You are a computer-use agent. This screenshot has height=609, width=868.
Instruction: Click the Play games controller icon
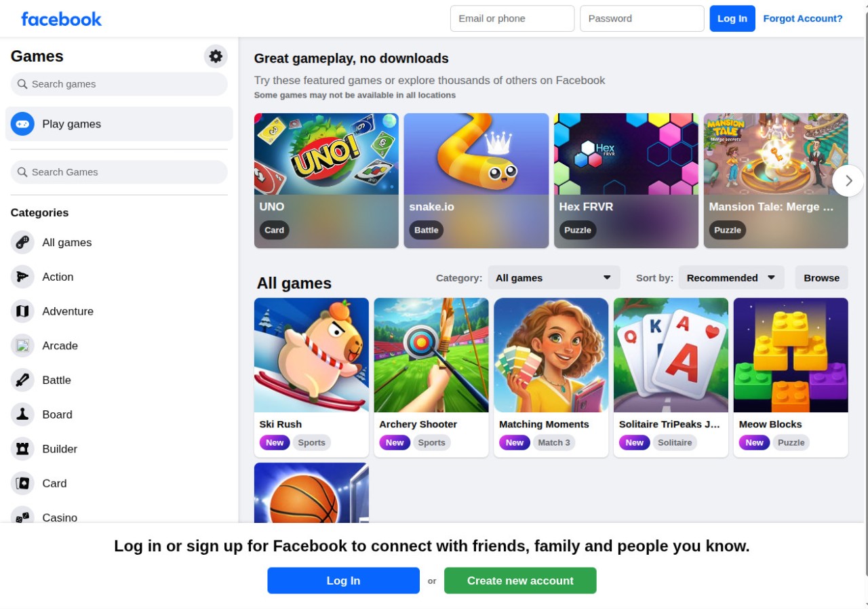click(22, 124)
